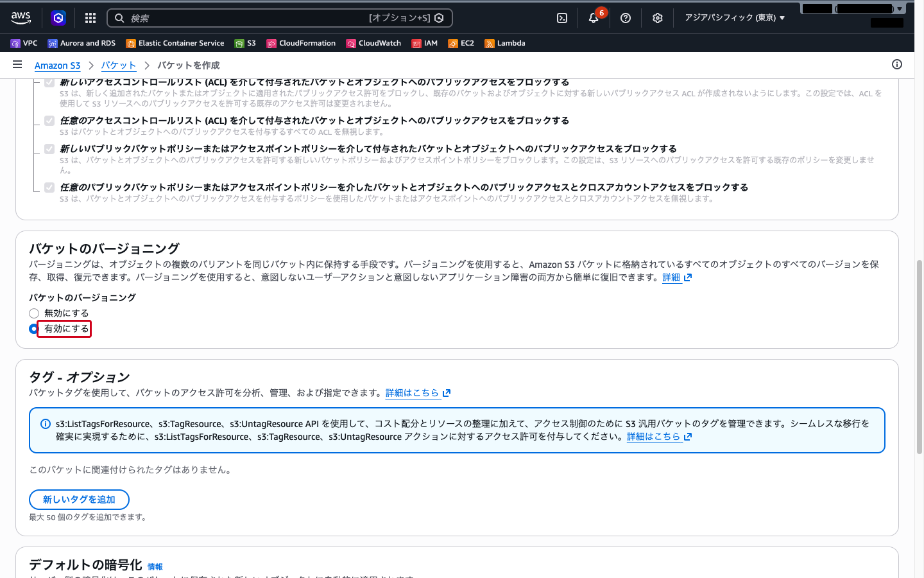Image resolution: width=924 pixels, height=578 pixels.
Task: Select the 有効にする versioning radio button
Action: click(x=34, y=329)
